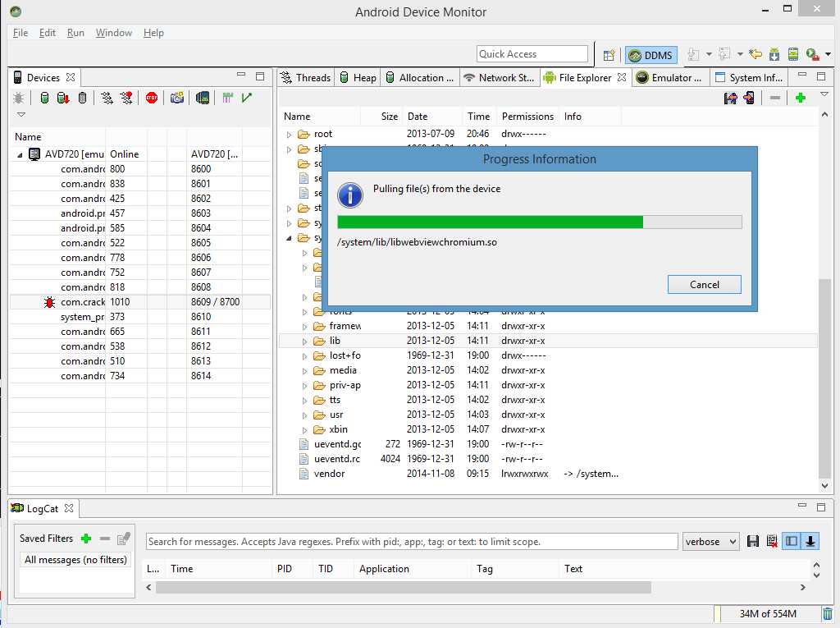Toggle LogCat scroll lock down-arrow button
The image size is (840, 628).
click(x=810, y=542)
